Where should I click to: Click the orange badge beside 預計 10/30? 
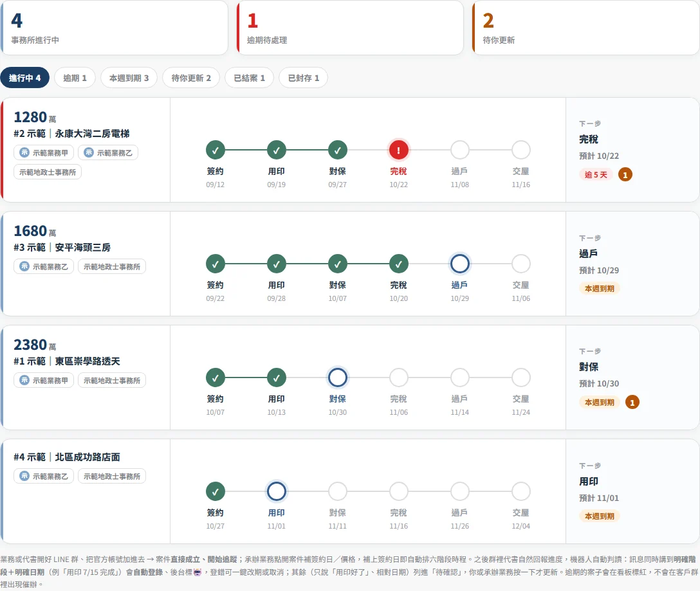click(x=632, y=403)
